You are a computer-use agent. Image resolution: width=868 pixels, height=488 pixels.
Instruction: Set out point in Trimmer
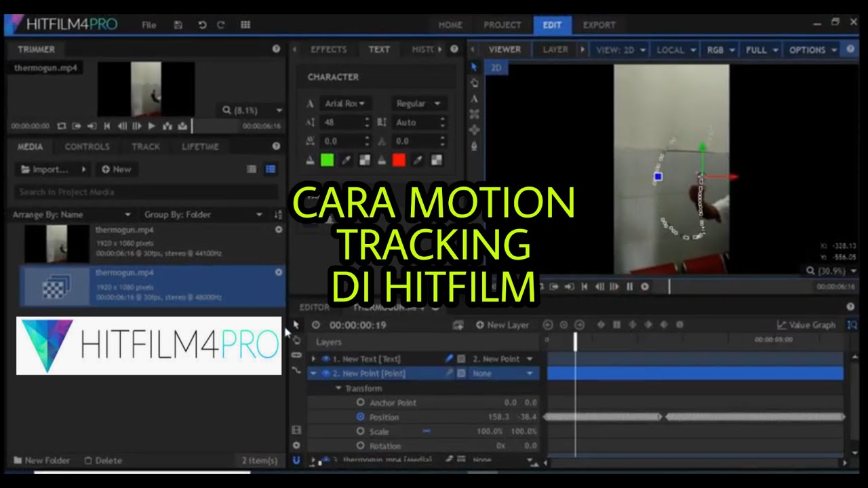click(x=92, y=126)
